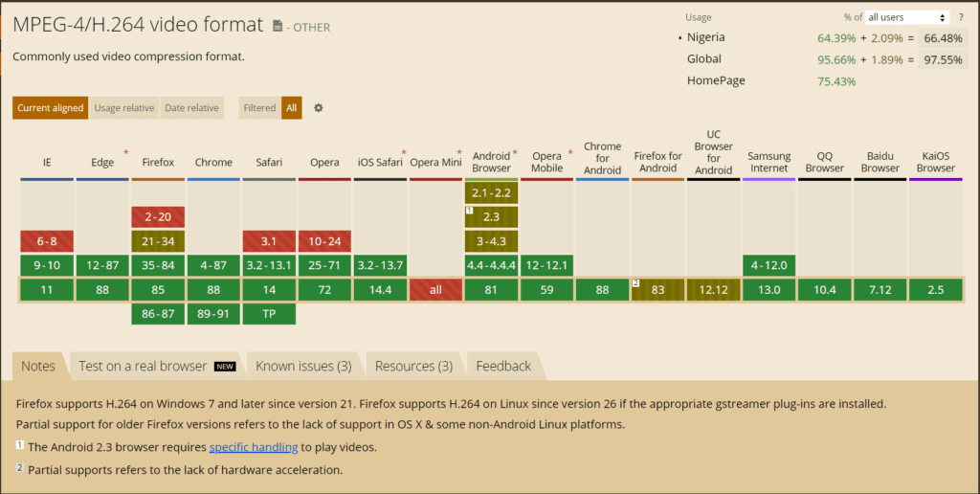
Task: Switch to Date relative view
Action: pyautogui.click(x=191, y=107)
